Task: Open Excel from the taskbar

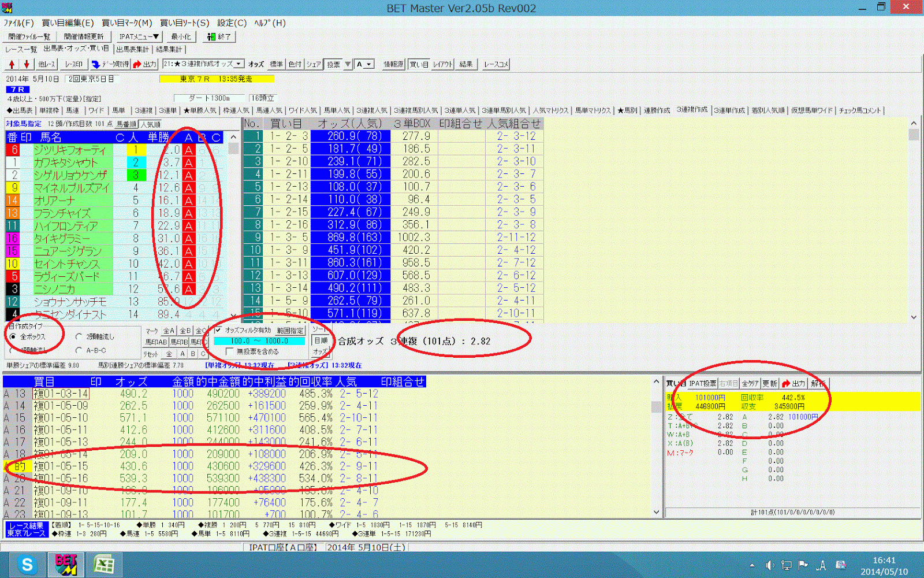Action: [104, 564]
